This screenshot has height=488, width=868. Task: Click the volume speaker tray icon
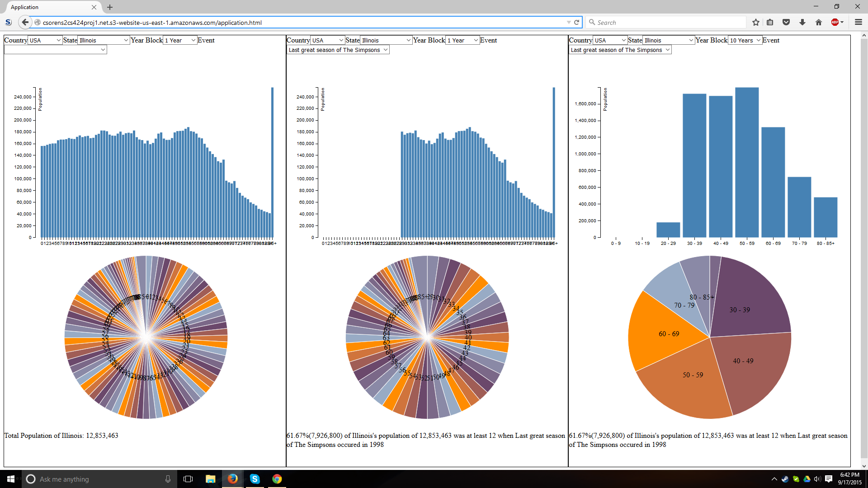[x=817, y=479]
